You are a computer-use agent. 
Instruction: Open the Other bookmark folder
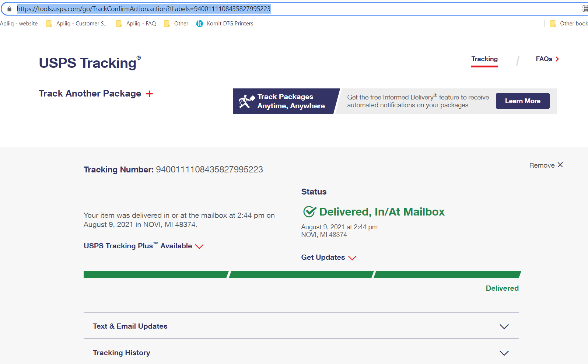click(176, 24)
